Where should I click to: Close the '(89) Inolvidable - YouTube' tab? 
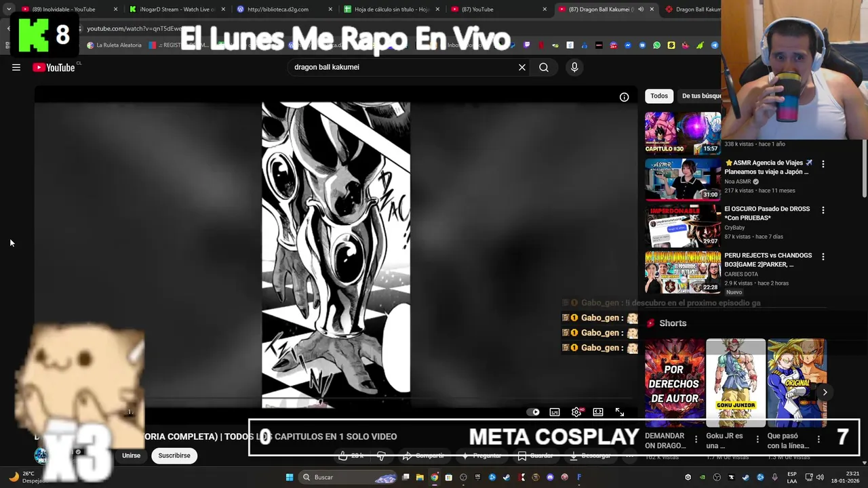[115, 9]
